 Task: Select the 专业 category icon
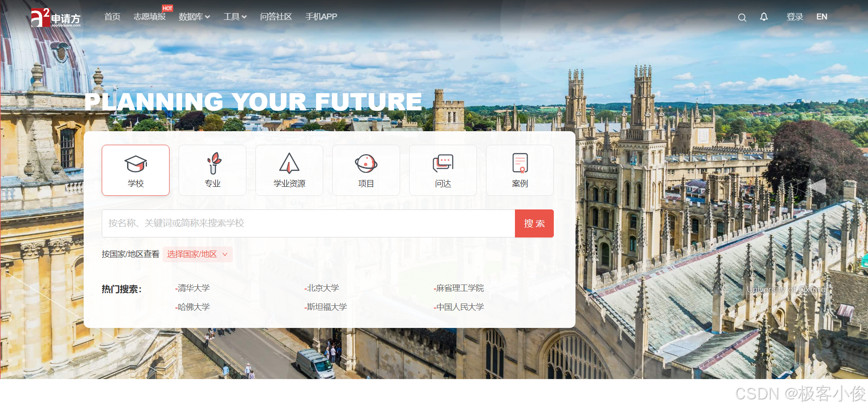(212, 170)
